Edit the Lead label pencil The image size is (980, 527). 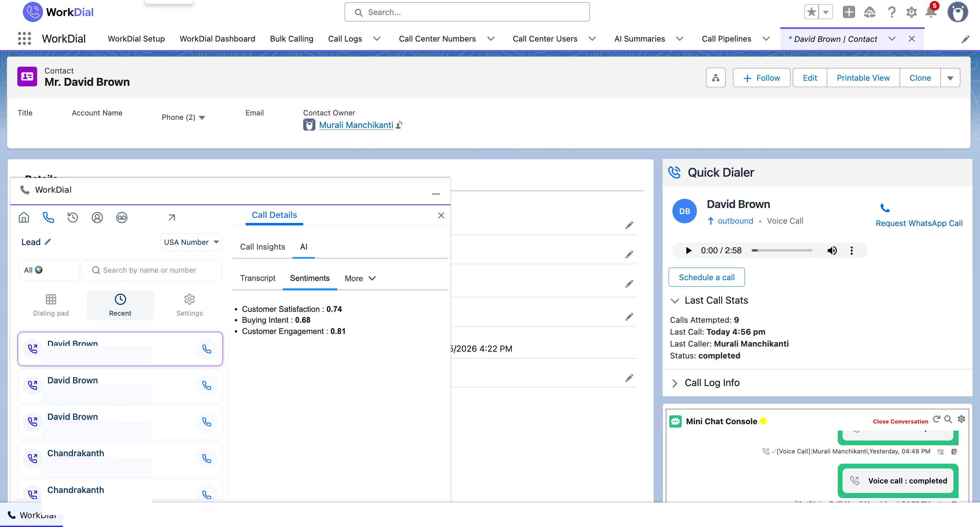pos(48,242)
